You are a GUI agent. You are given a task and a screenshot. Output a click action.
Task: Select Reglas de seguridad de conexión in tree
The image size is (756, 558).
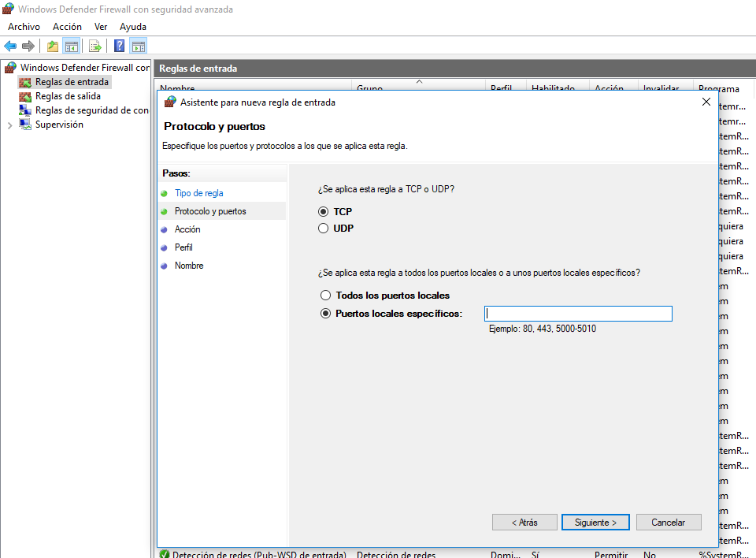pyautogui.click(x=91, y=110)
